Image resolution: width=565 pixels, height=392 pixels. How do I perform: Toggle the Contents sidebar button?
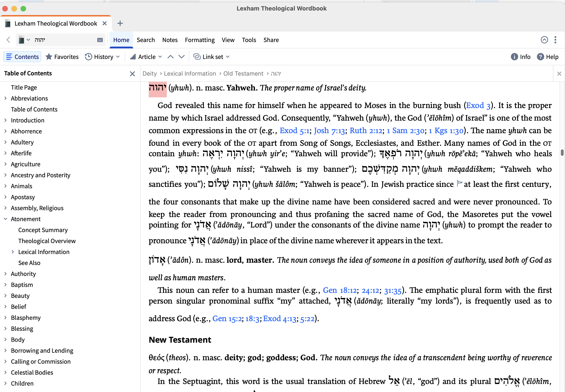pos(22,57)
